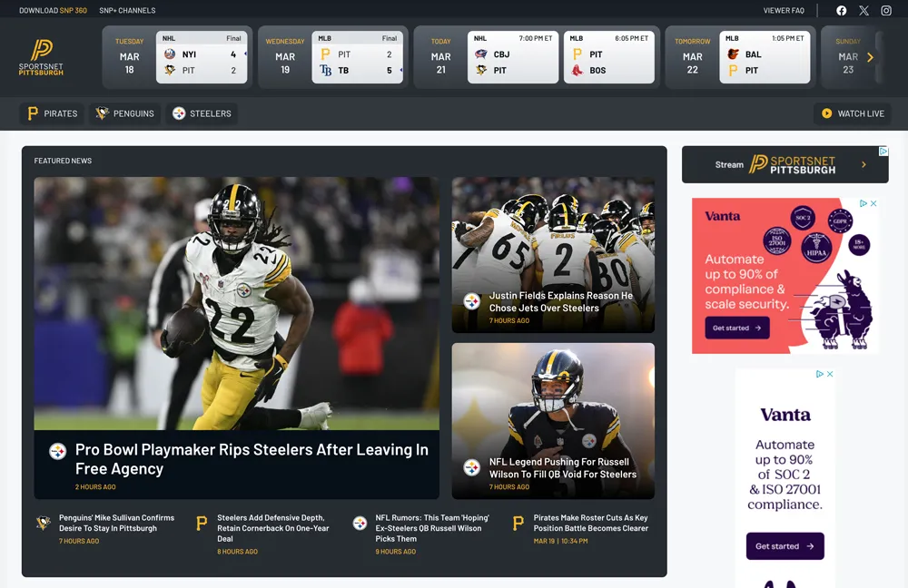
Task: Click the Penguins logo in navigation
Action: (103, 113)
